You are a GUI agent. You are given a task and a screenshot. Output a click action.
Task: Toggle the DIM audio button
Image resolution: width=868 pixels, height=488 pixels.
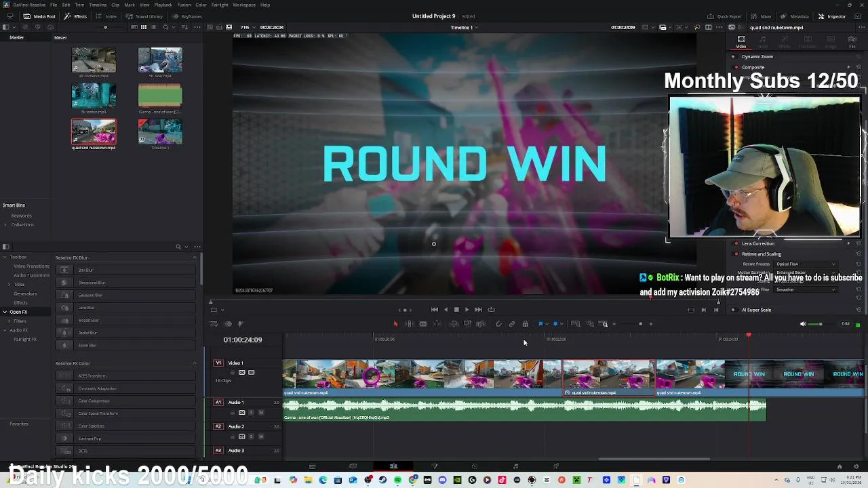coord(845,324)
